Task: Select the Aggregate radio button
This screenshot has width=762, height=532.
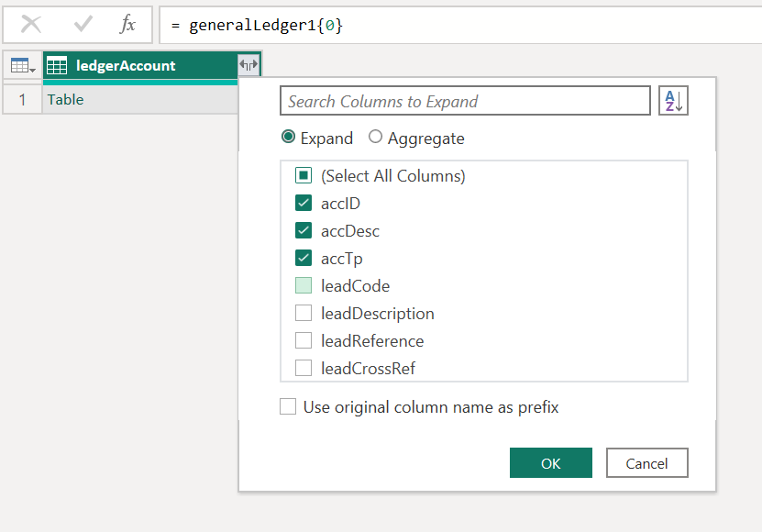Action: pyautogui.click(x=376, y=138)
